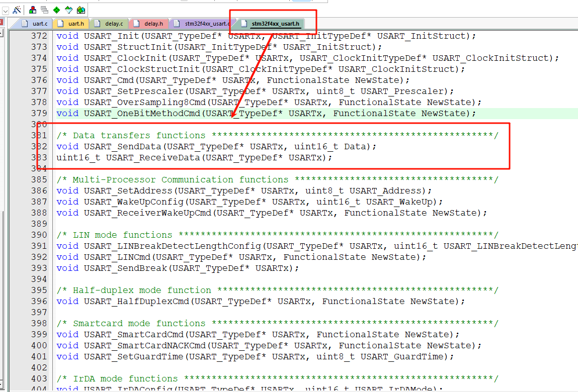Click the USART_Cmd declaration line

pyautogui.click(x=233, y=80)
